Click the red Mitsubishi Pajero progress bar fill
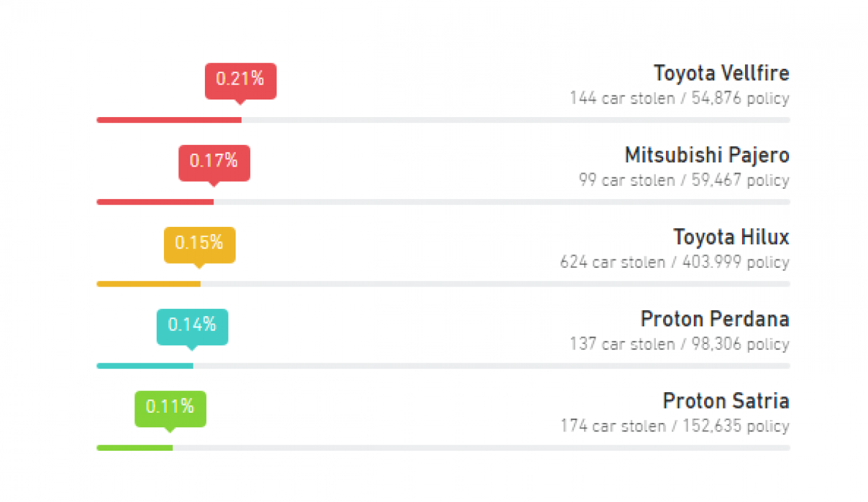The image size is (868, 502). tap(156, 202)
